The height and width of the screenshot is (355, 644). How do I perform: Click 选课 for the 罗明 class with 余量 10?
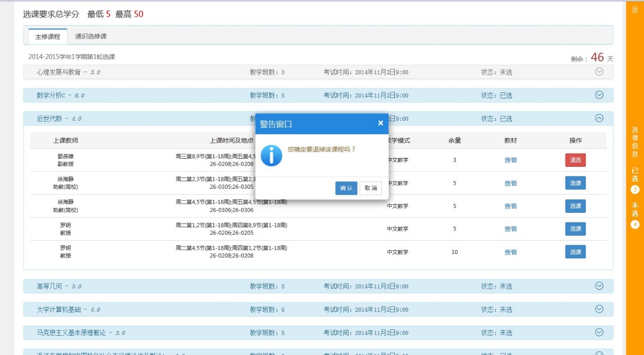[575, 252]
